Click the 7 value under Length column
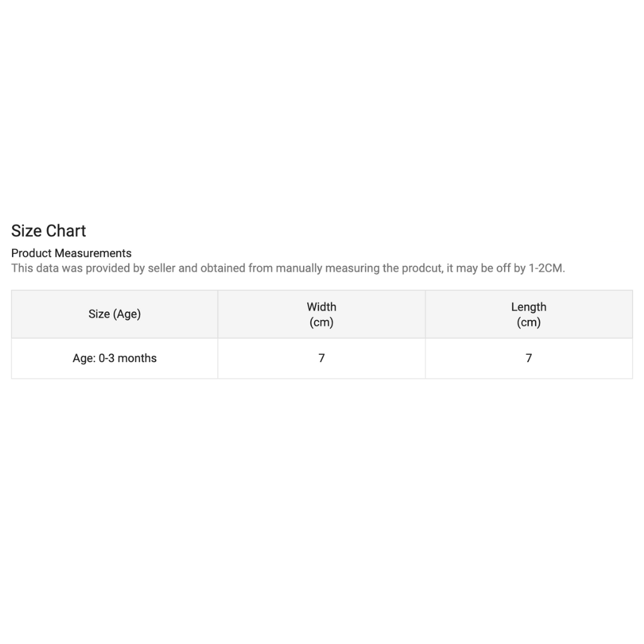This screenshot has width=644, height=644. tap(528, 358)
